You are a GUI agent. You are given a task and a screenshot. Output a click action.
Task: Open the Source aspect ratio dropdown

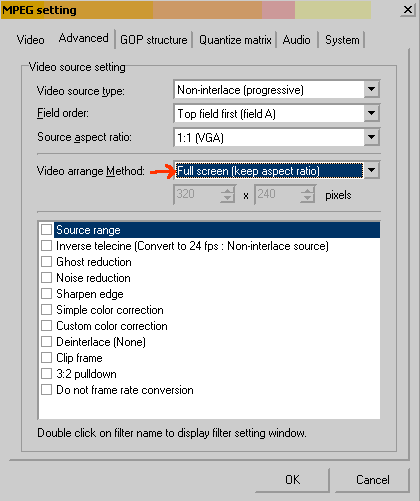pyautogui.click(x=371, y=137)
